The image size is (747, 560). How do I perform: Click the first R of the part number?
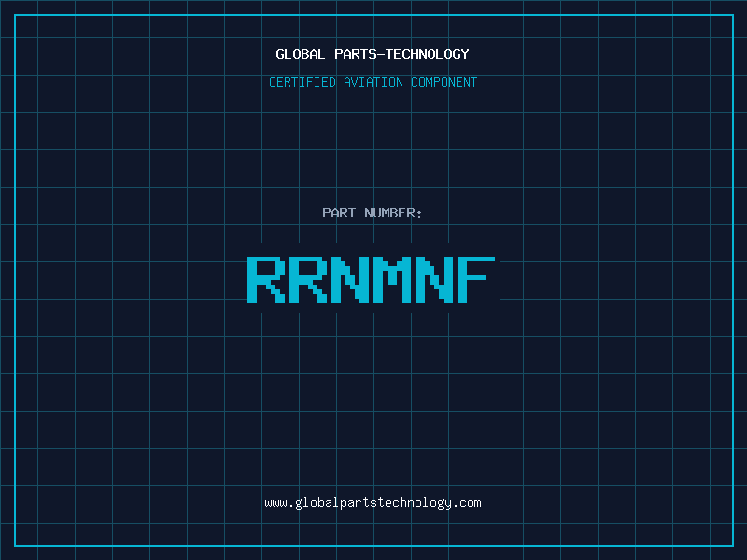click(266, 279)
